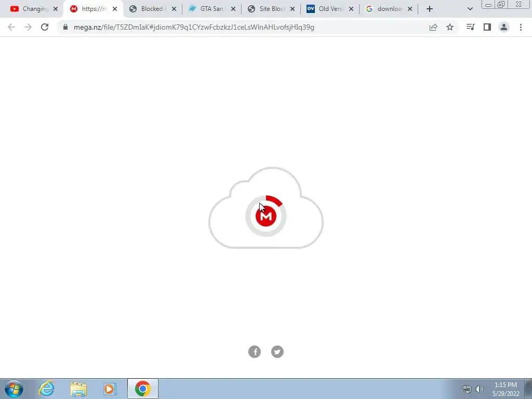Open the Windows Start menu
This screenshot has width=532, height=399.
pyautogui.click(x=14, y=389)
